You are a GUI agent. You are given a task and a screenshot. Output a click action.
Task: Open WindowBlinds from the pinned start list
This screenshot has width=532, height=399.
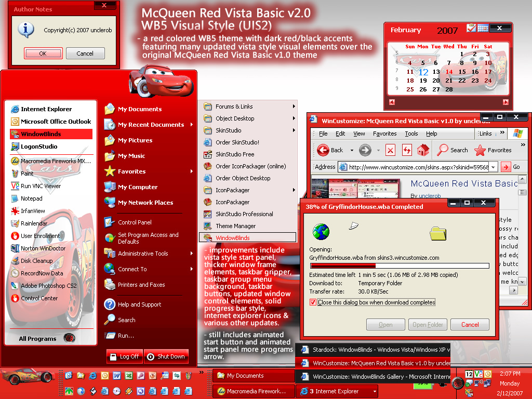[51, 134]
